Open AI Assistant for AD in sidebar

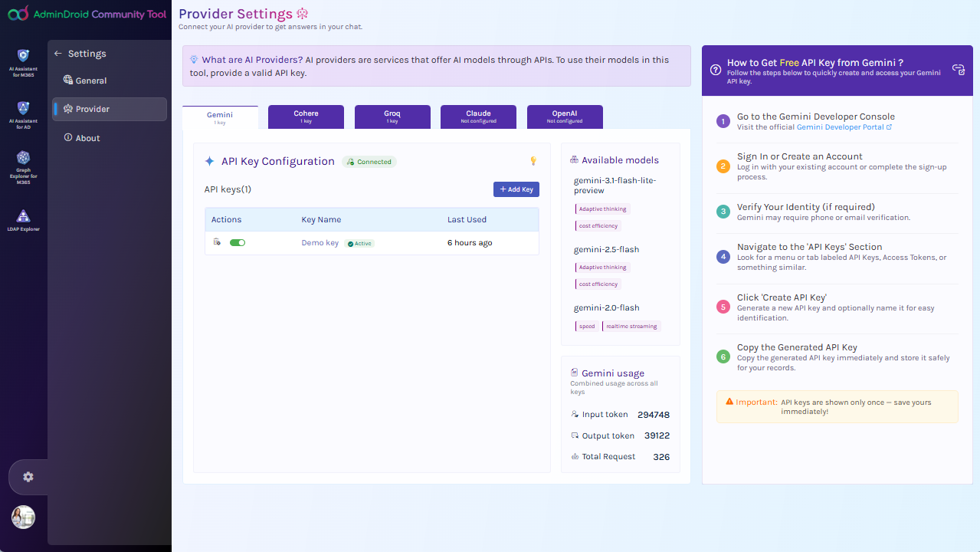pos(23,113)
